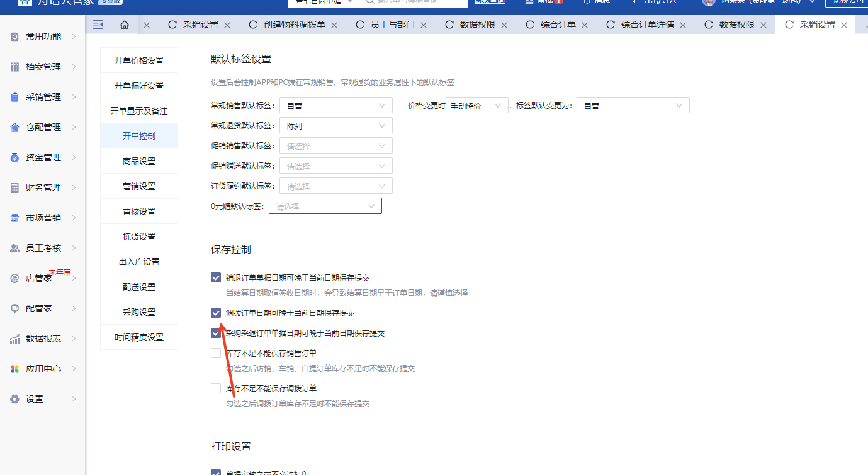Collapse sidebar using the menu fold icon
The height and width of the screenshot is (475, 868).
98,25
